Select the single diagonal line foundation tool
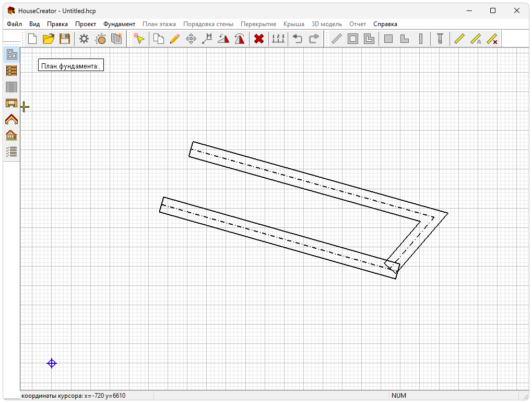Viewport: 532px width, 403px height. click(336, 39)
